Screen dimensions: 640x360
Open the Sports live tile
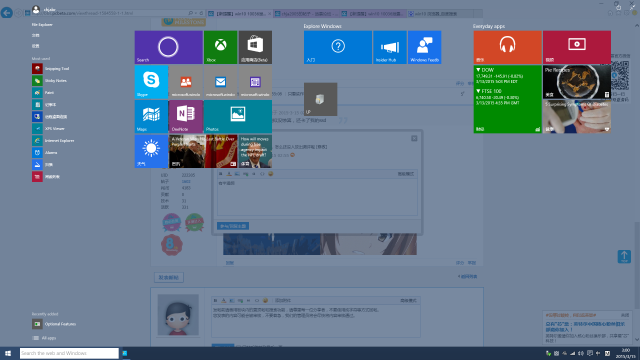coord(255,151)
